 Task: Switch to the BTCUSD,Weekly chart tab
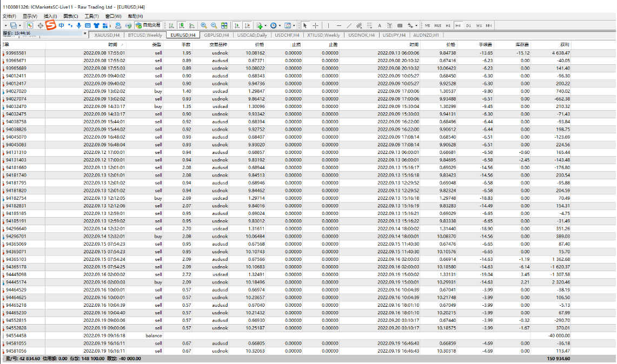[145, 35]
